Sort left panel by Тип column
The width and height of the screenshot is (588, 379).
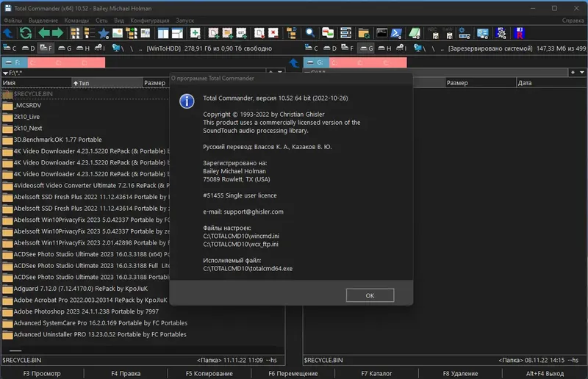pos(107,83)
